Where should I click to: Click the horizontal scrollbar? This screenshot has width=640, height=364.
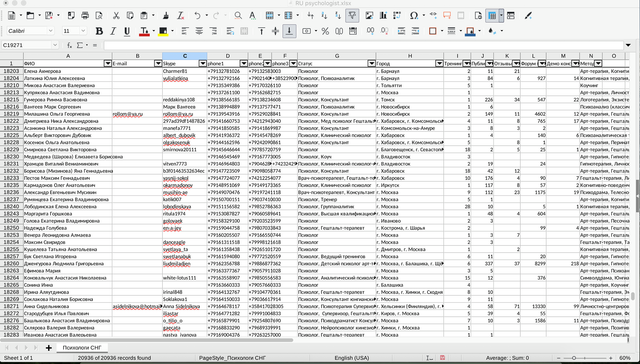point(147,340)
